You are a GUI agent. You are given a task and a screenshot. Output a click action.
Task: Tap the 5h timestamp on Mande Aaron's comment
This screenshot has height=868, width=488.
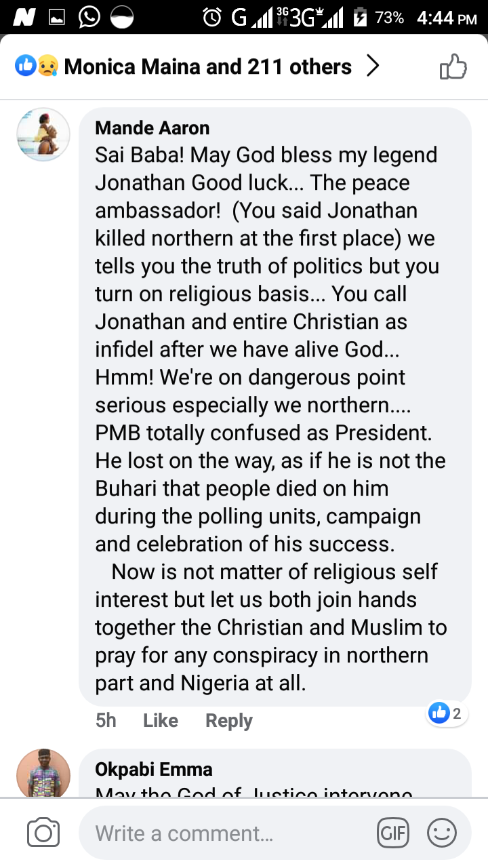click(106, 720)
